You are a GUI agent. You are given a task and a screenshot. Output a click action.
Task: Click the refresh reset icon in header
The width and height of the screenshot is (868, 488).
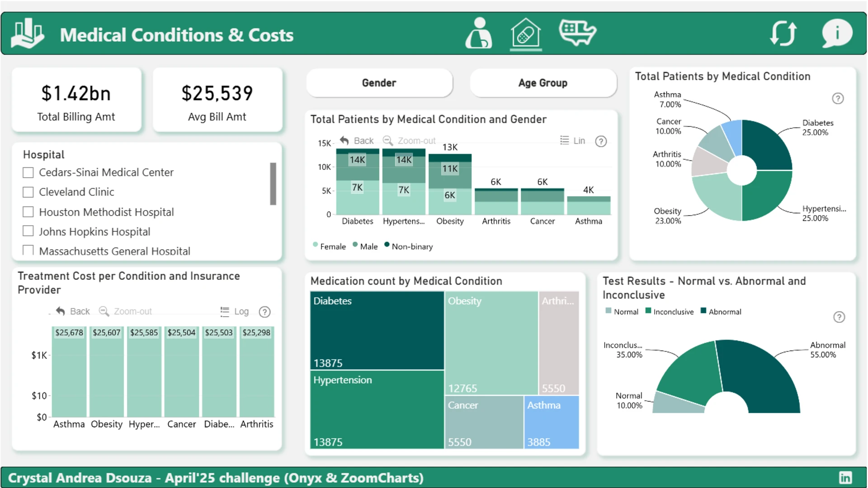pos(783,33)
